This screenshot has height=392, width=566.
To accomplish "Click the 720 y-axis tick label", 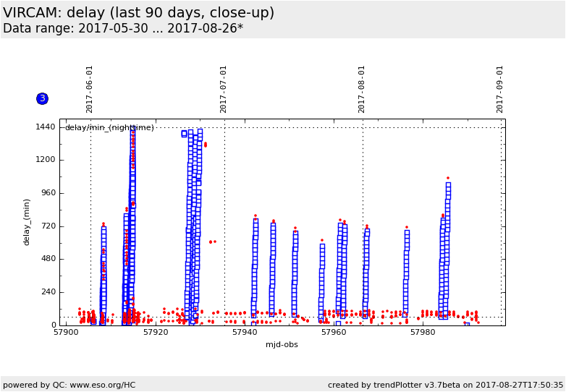I will pos(47,226).
